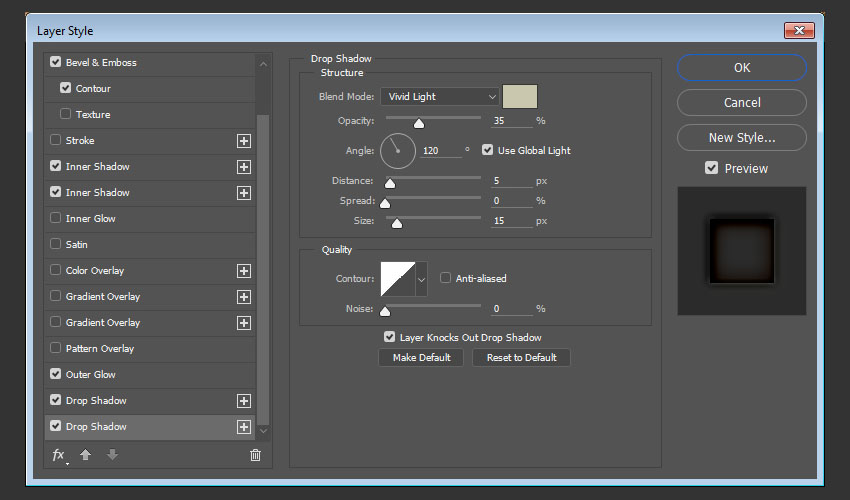The width and height of the screenshot is (850, 500).
Task: Select the Outer Glow effect label
Action: pyautogui.click(x=91, y=375)
